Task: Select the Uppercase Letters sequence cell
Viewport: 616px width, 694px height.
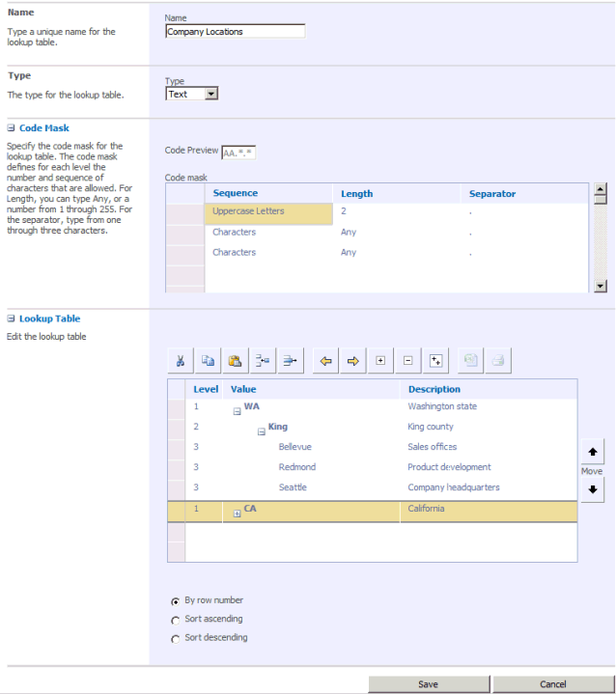Action: (x=268, y=213)
